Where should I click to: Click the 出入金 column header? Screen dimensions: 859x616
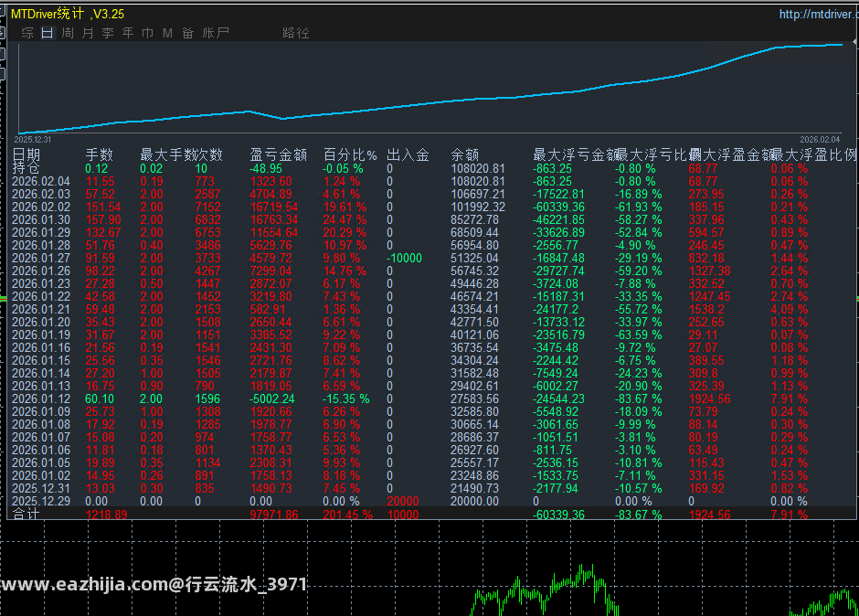pos(408,155)
